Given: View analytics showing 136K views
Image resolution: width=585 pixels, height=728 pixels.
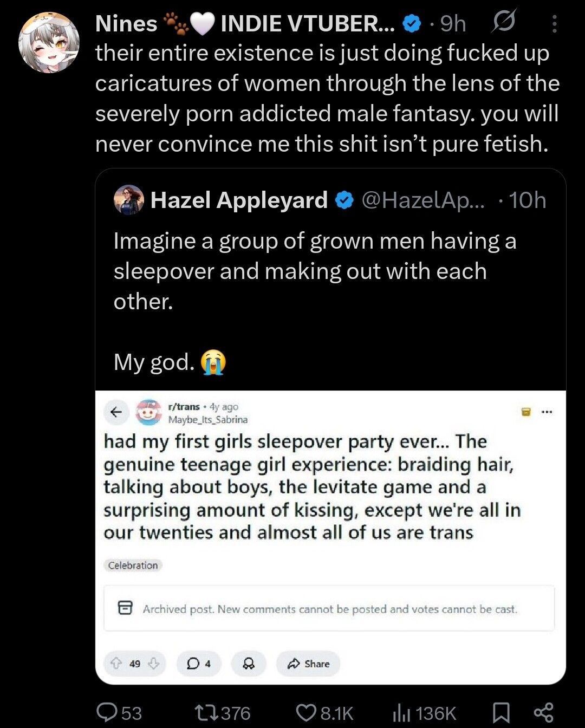Looking at the screenshot, I should point(400,713).
